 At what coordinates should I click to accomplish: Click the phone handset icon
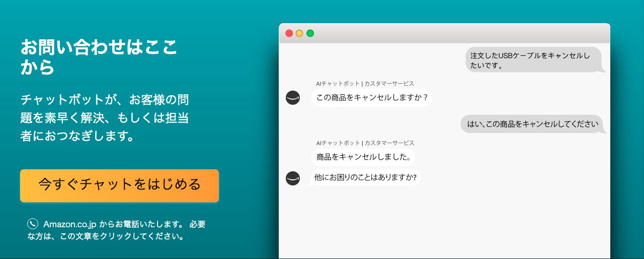[x=33, y=224]
